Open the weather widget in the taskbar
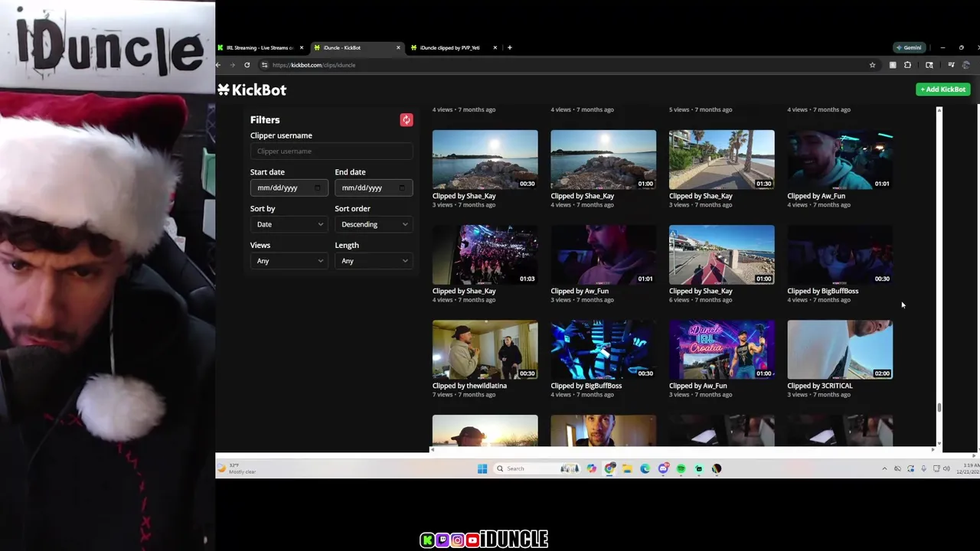Image resolution: width=980 pixels, height=551 pixels. pyautogui.click(x=237, y=468)
